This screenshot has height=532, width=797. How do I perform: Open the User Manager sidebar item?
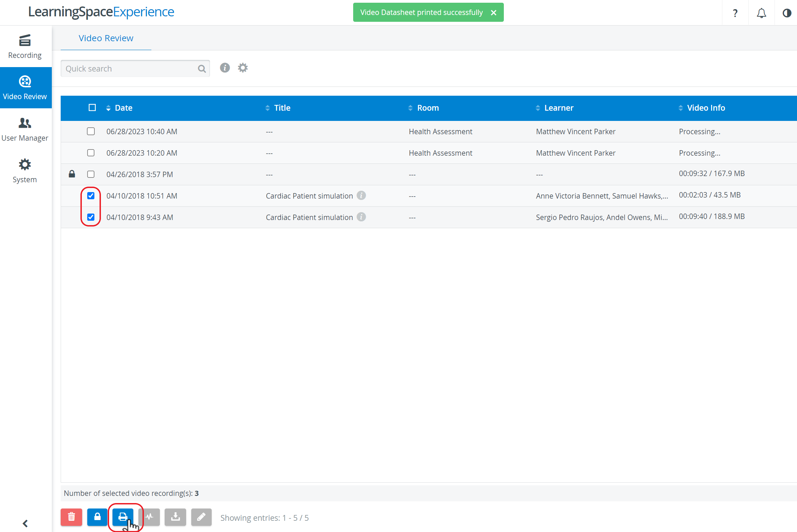(25, 129)
